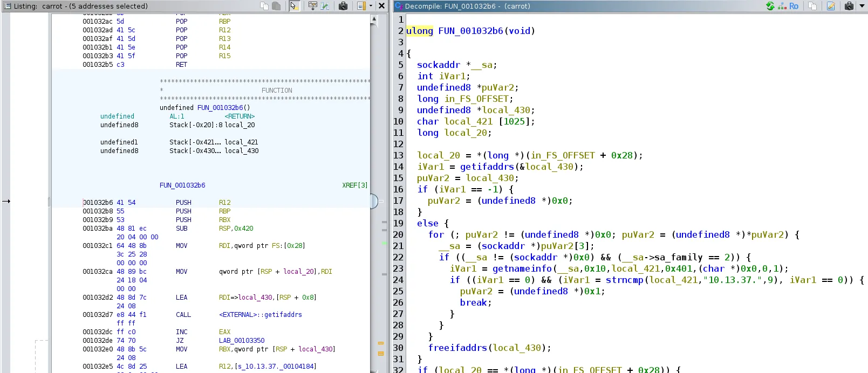Click the pencil edit icon in Decompile toolbar
The image size is (868, 373).
[831, 6]
